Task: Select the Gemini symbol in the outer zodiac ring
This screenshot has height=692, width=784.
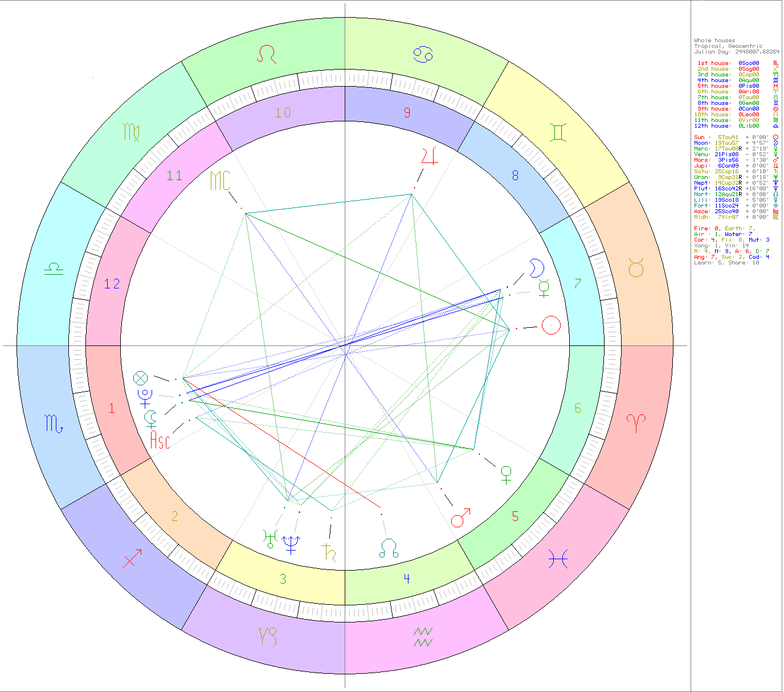Action: coord(558,132)
